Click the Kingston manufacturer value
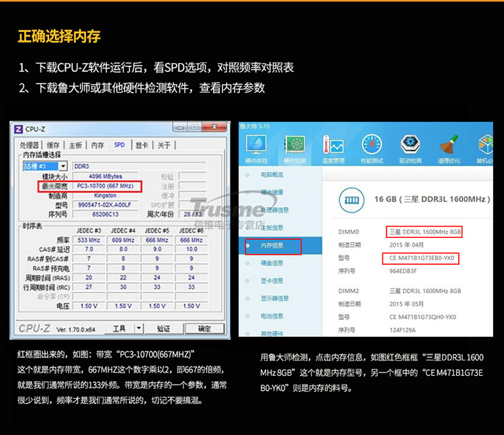504x435 pixels. (106, 196)
